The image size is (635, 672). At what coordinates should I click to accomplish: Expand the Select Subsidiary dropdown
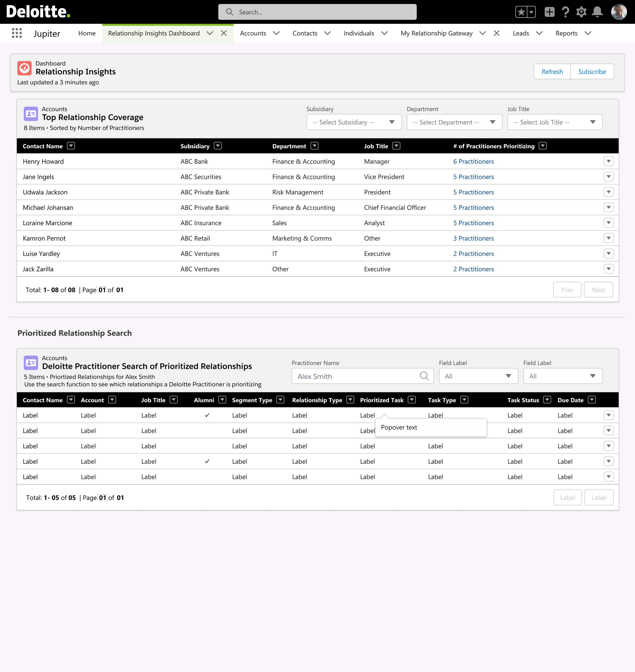coord(354,122)
